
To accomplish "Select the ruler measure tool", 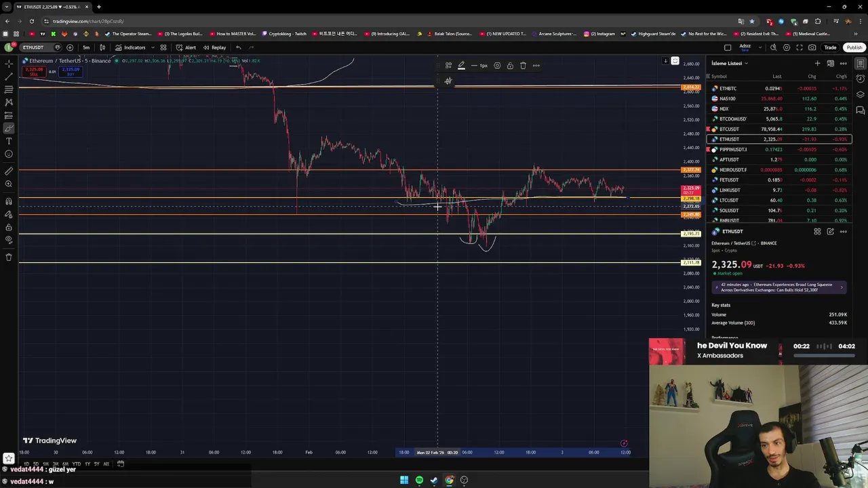I will pyautogui.click(x=9, y=171).
